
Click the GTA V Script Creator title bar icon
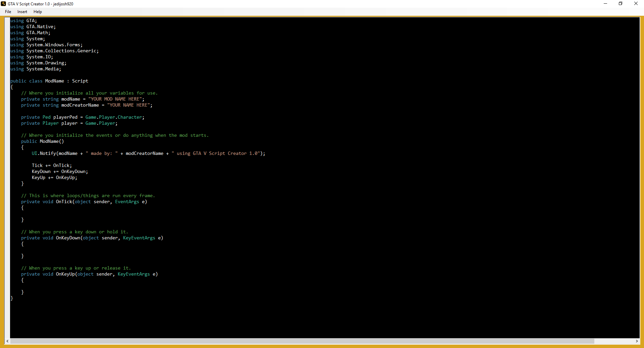tap(3, 4)
